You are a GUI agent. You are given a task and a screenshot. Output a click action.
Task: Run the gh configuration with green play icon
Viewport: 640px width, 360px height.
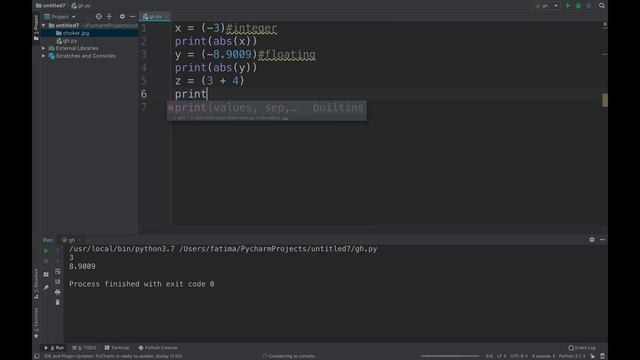[x=568, y=6]
